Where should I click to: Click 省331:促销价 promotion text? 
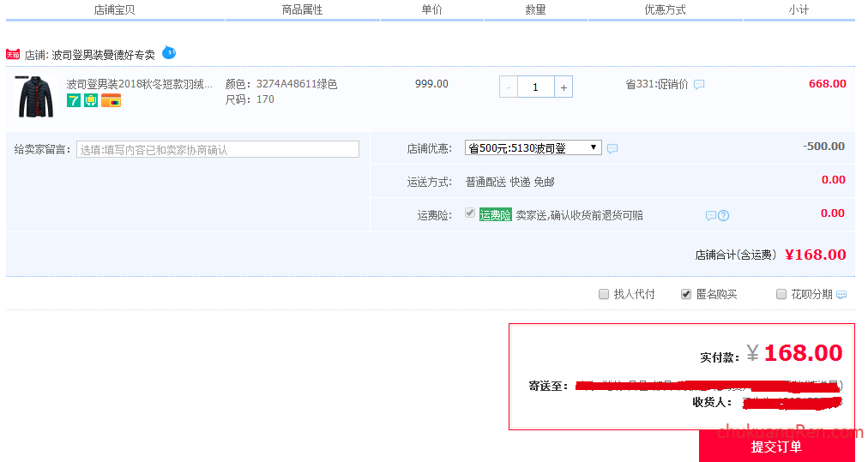[x=656, y=84]
